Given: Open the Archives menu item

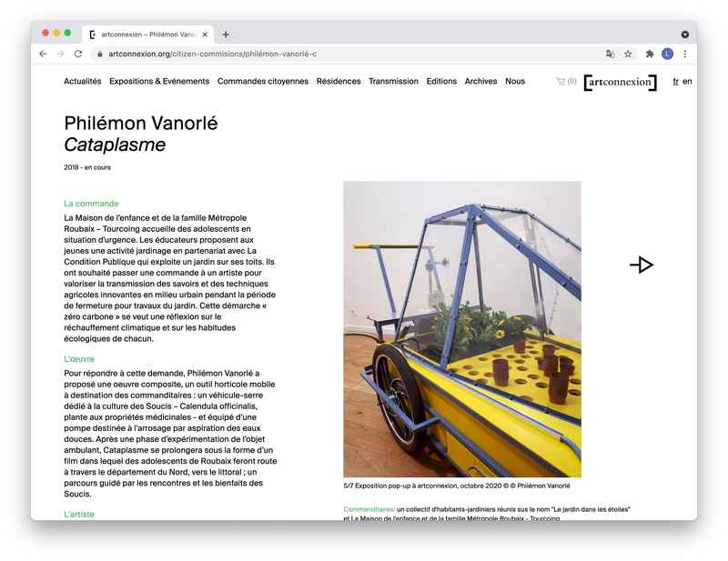Looking at the screenshot, I should click(x=481, y=81).
